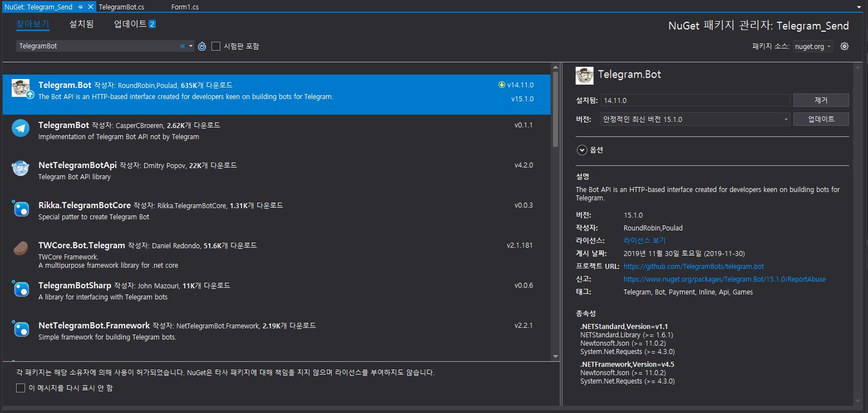Click package list scroll up arrow
The image size is (868, 413).
pos(555,67)
